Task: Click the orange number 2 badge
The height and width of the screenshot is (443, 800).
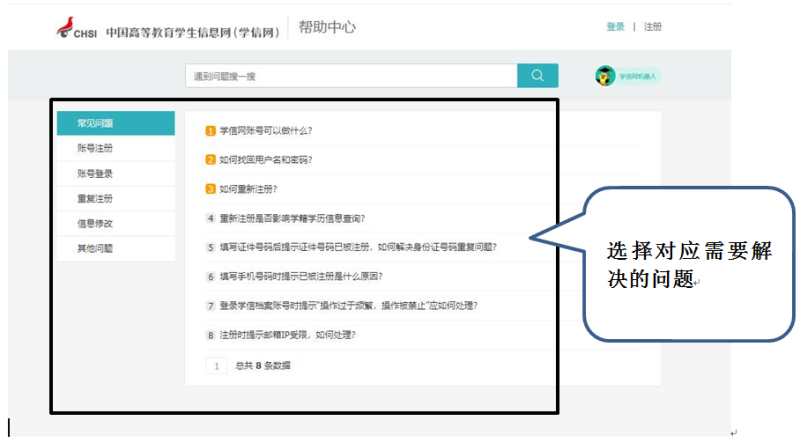Action: tap(210, 160)
